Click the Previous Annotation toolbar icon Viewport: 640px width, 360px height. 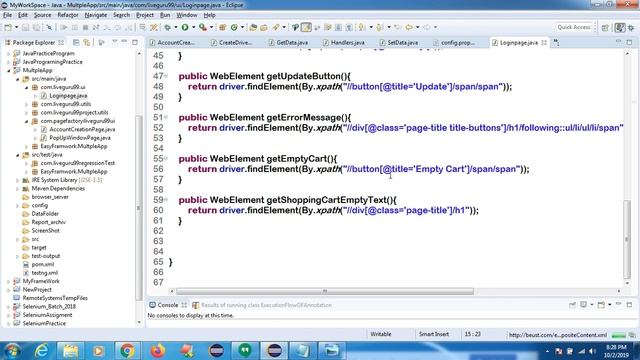(380, 27)
